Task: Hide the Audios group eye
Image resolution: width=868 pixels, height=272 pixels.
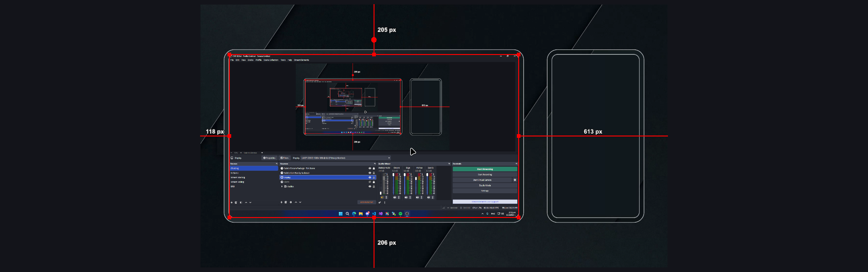Action: pyautogui.click(x=370, y=186)
